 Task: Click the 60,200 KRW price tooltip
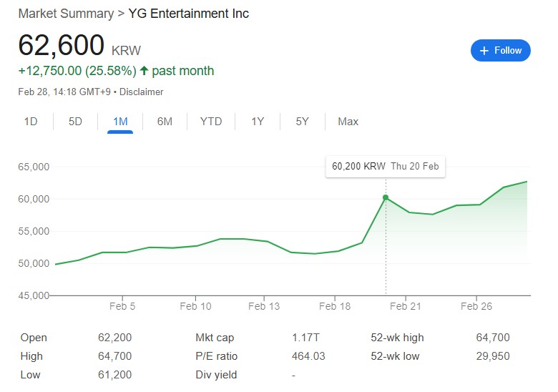click(x=385, y=167)
